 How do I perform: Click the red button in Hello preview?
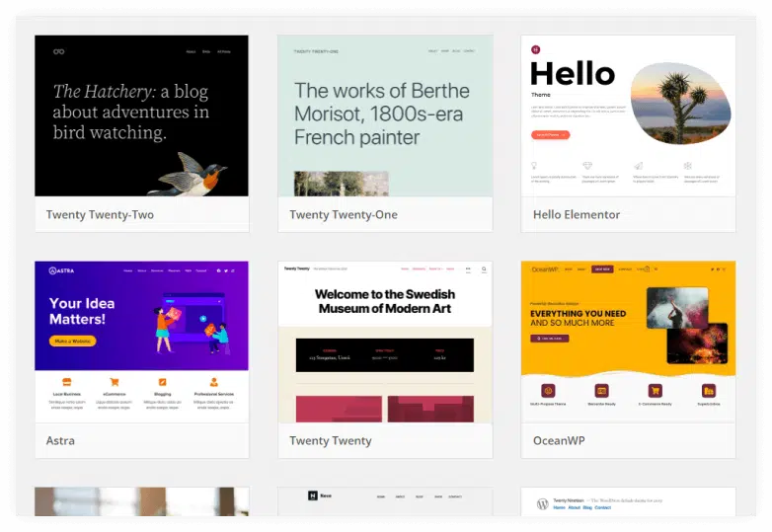551,135
